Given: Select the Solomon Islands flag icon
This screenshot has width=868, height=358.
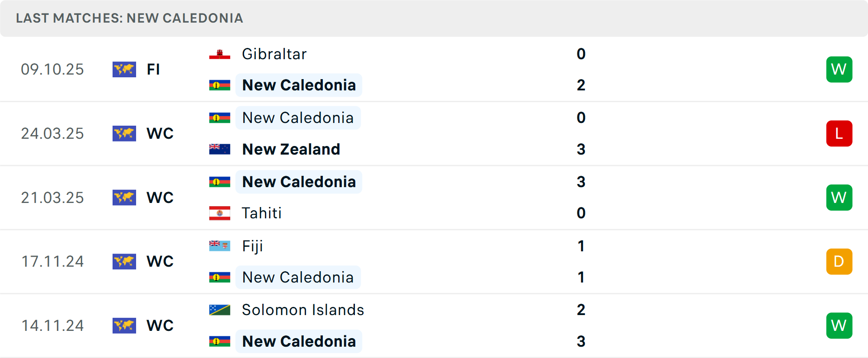Looking at the screenshot, I should click(x=220, y=311).
